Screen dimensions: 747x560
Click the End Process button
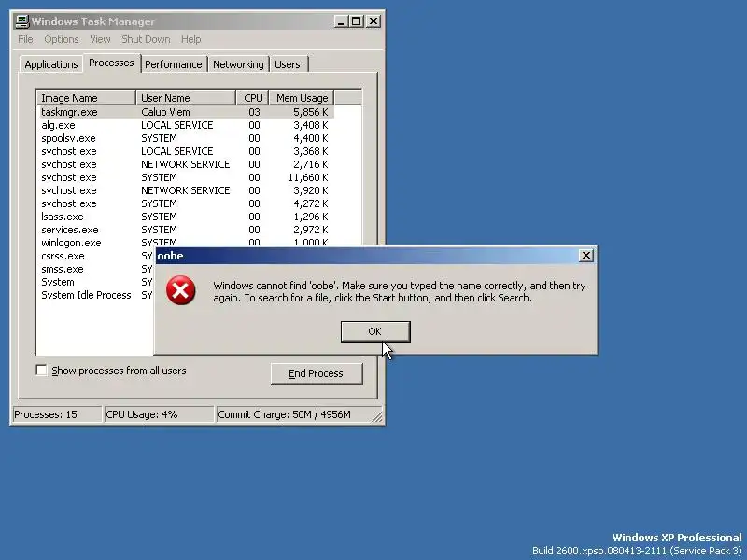click(317, 374)
